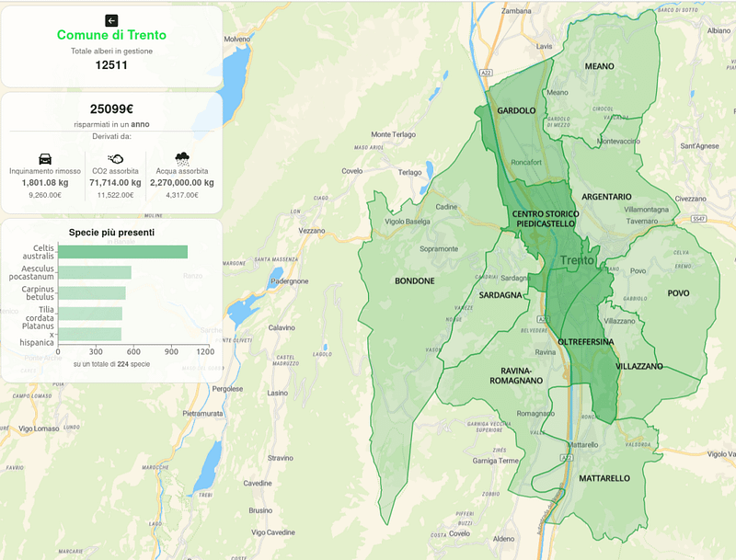Screen dimensions: 736x560
Task: Select the Celtis australis bar
Action: click(123, 252)
